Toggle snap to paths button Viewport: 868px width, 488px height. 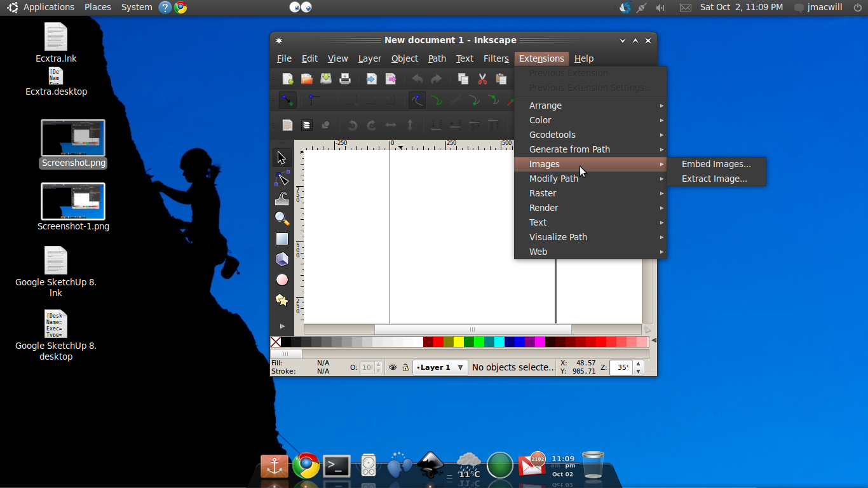(437, 100)
